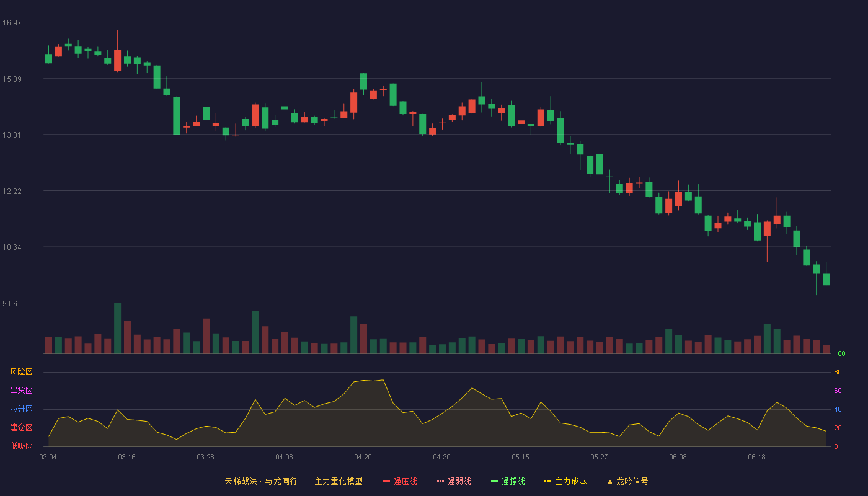Click the green dash icon beside 强撑线
868x496 pixels.
tap(495, 481)
